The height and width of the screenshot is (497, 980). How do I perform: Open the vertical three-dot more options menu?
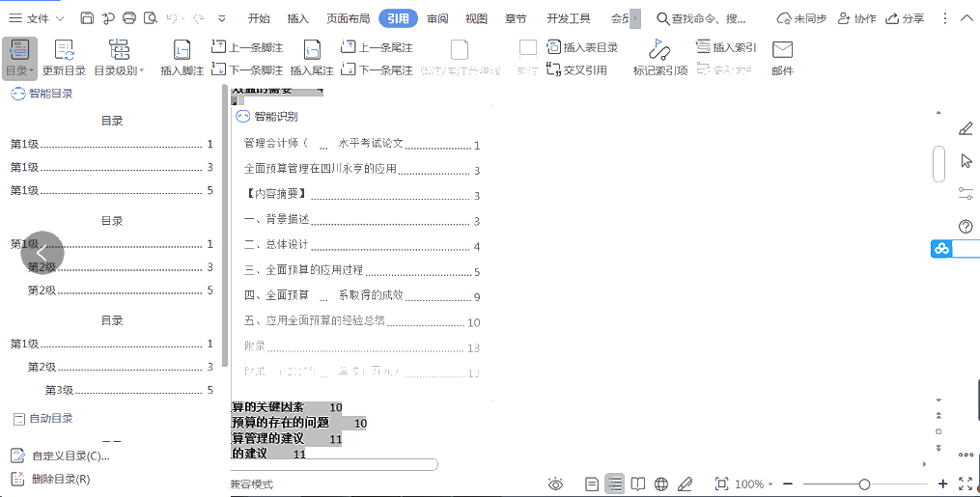pyautogui.click(x=945, y=18)
